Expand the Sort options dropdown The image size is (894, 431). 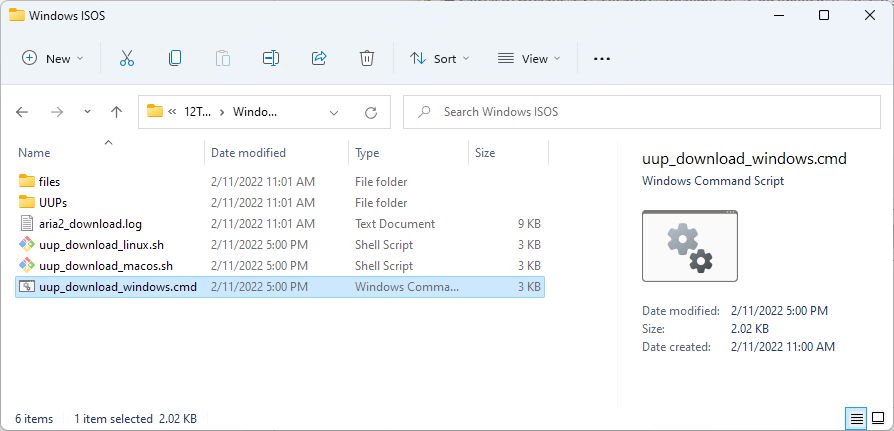[x=439, y=59]
